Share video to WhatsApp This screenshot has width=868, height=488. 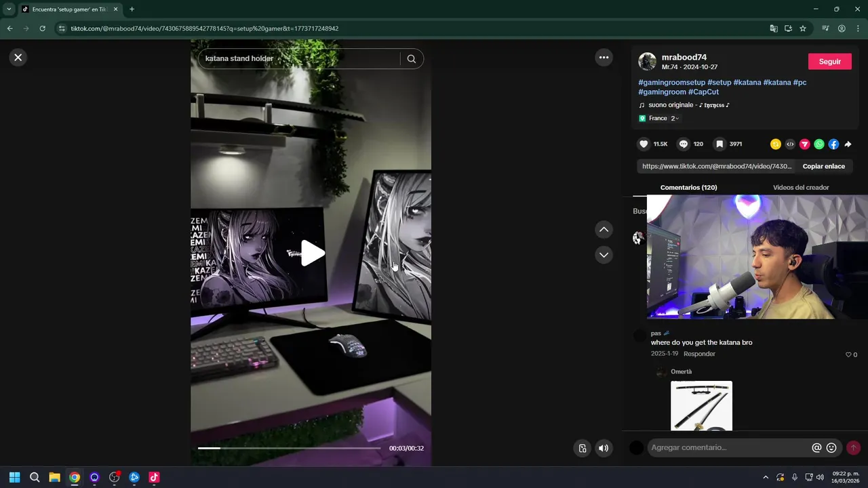(819, 144)
